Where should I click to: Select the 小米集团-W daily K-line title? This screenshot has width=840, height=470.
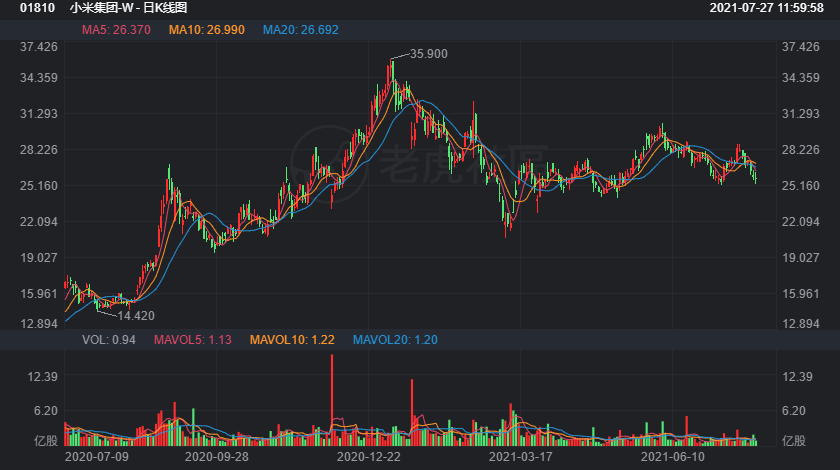(129, 8)
